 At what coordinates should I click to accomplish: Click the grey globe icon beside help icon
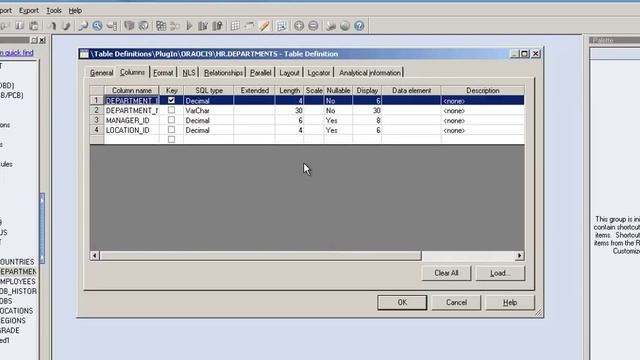[345, 26]
